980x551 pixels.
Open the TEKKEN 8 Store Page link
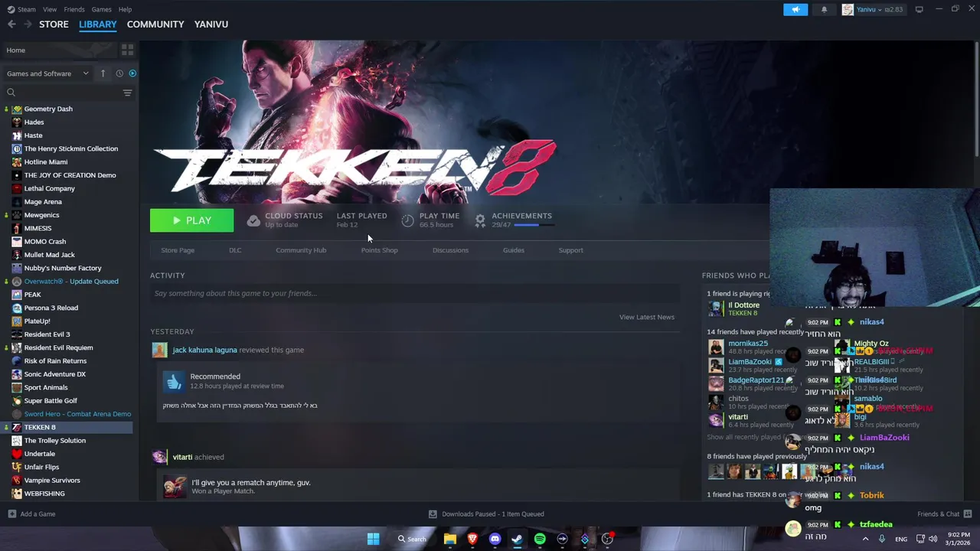[178, 250]
